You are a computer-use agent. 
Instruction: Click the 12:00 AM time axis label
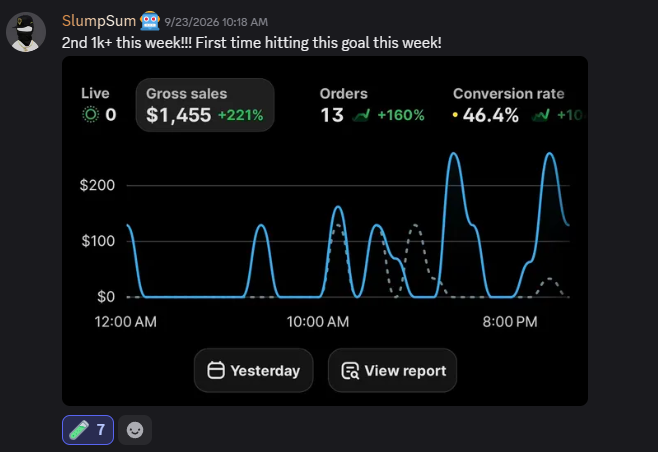coord(125,322)
